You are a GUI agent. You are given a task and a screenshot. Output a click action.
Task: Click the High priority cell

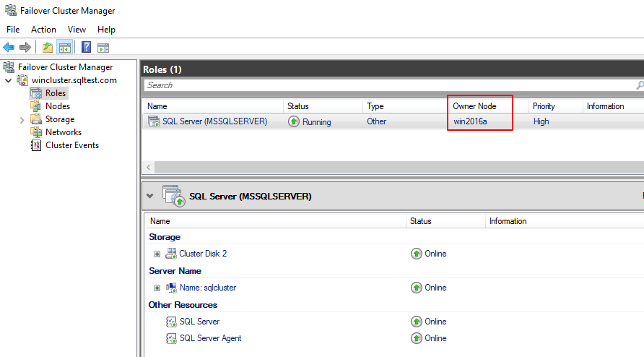tap(541, 121)
